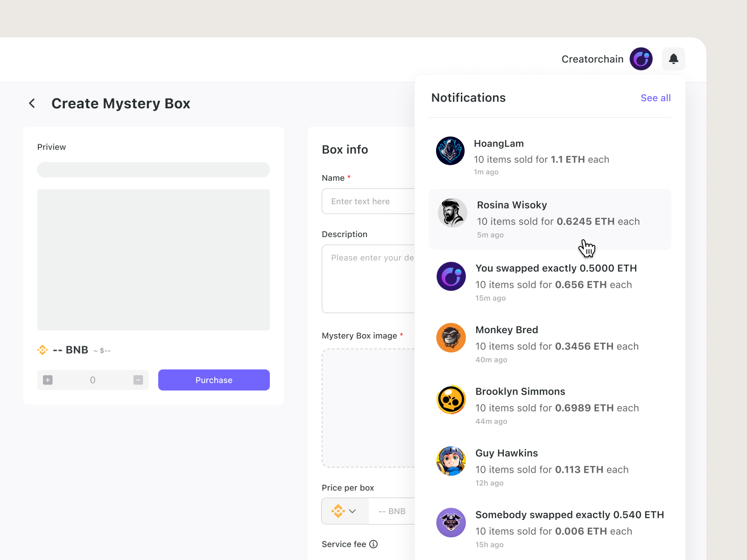747x560 pixels.
Task: Click the Description text area
Action: (x=369, y=279)
